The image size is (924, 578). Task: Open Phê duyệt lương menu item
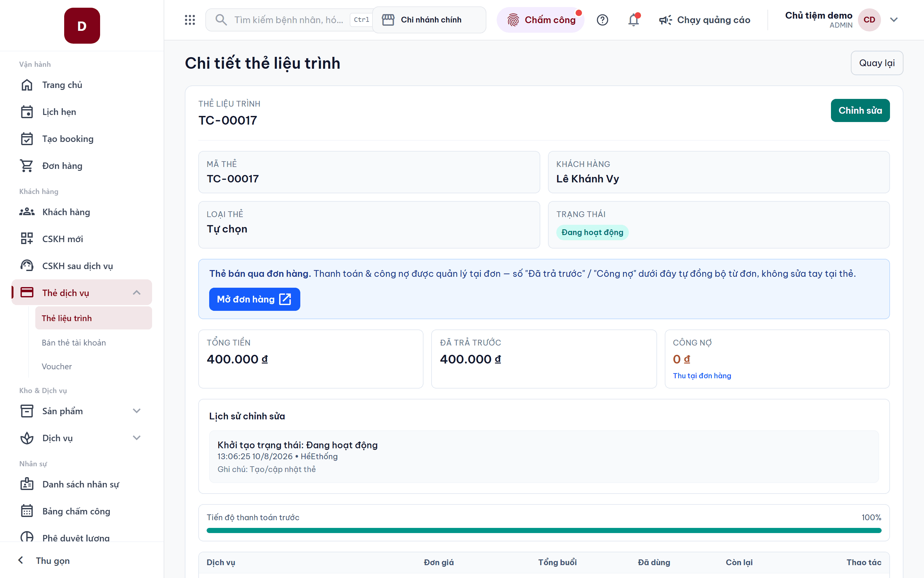coord(82,537)
